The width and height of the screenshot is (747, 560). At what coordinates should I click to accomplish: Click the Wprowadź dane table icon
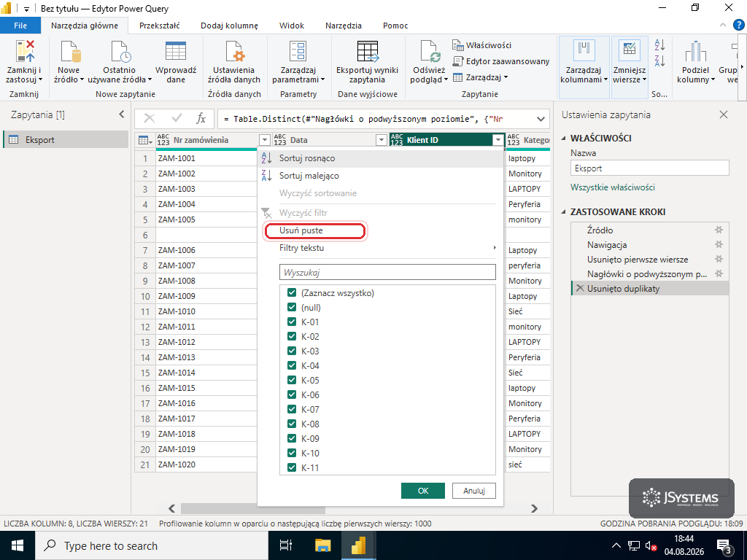click(x=176, y=52)
